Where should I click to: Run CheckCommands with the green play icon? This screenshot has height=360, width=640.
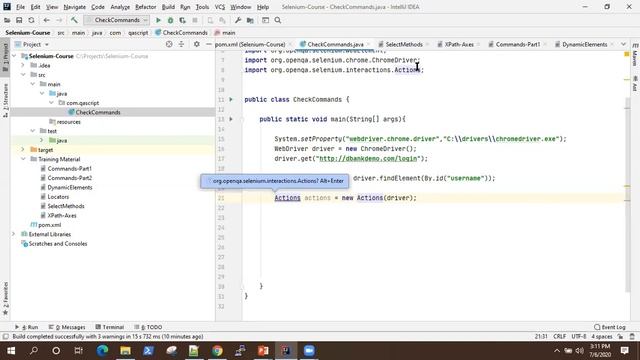(x=158, y=20)
